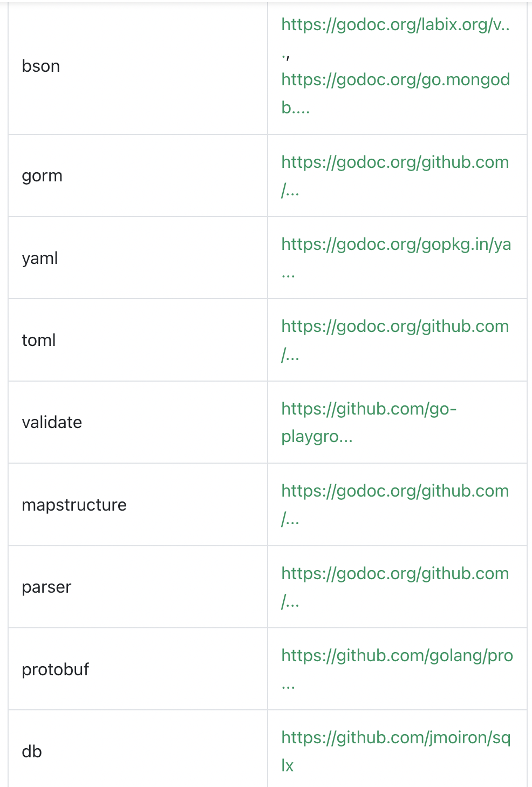Open the toml godoc link
Viewport: 532px width, 787px height.
click(395, 327)
